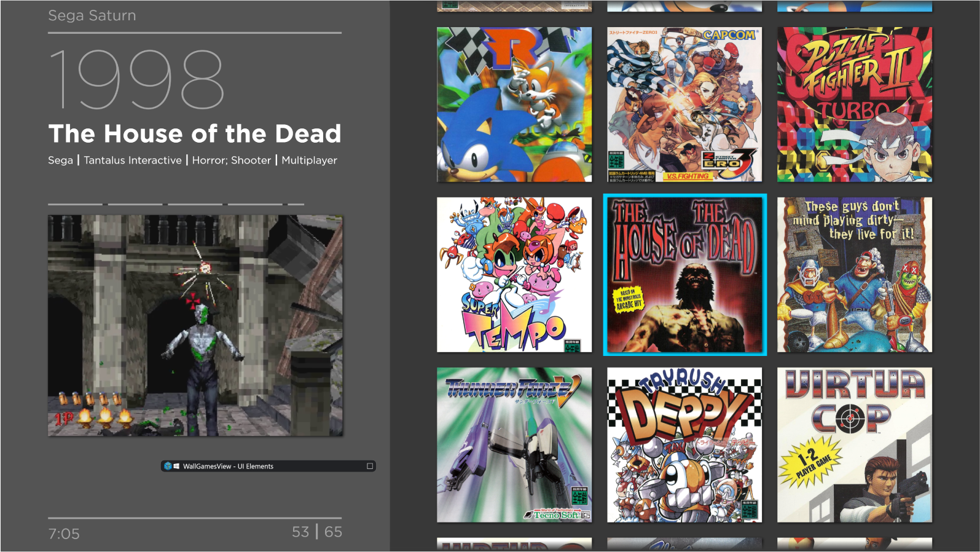The height and width of the screenshot is (552, 980).
Task: Click the Windows logo icon in overlay bar
Action: [176, 466]
